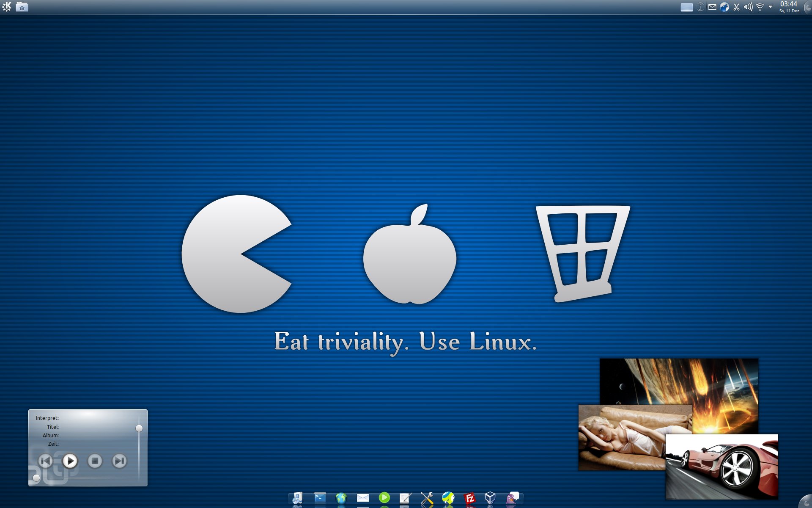
Task: Open the Klipper scissors clipboard icon
Action: coord(736,7)
